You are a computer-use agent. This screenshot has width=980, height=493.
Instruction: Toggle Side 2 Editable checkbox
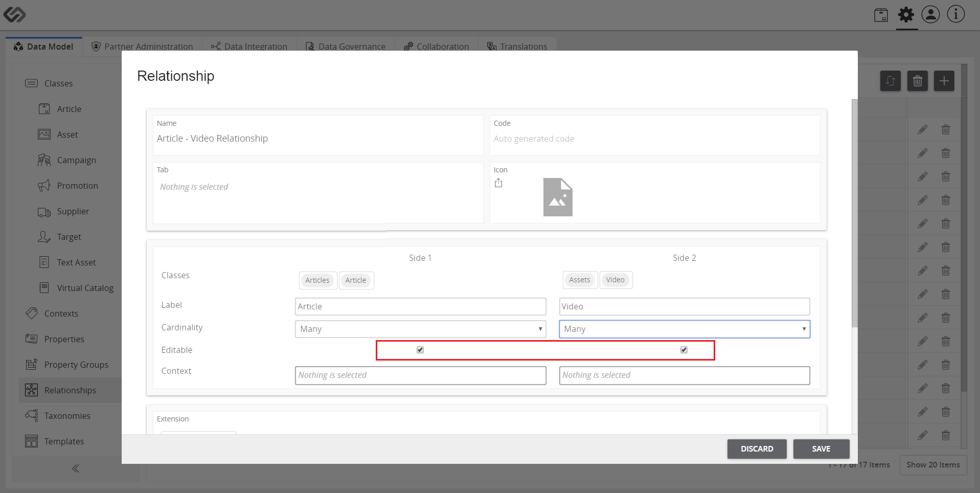point(684,350)
